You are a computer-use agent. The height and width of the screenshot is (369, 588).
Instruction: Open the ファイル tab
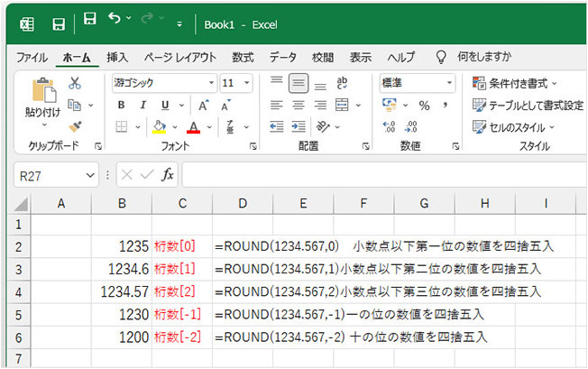(32, 58)
